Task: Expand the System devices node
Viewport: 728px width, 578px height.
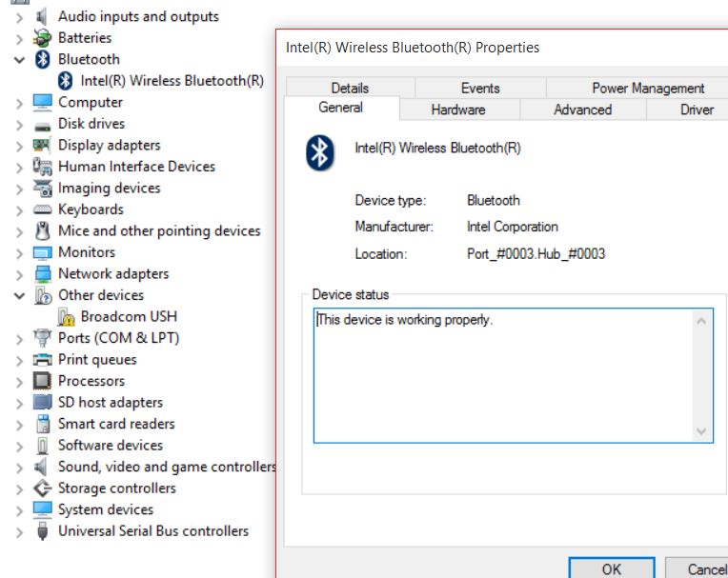Action: [19, 510]
